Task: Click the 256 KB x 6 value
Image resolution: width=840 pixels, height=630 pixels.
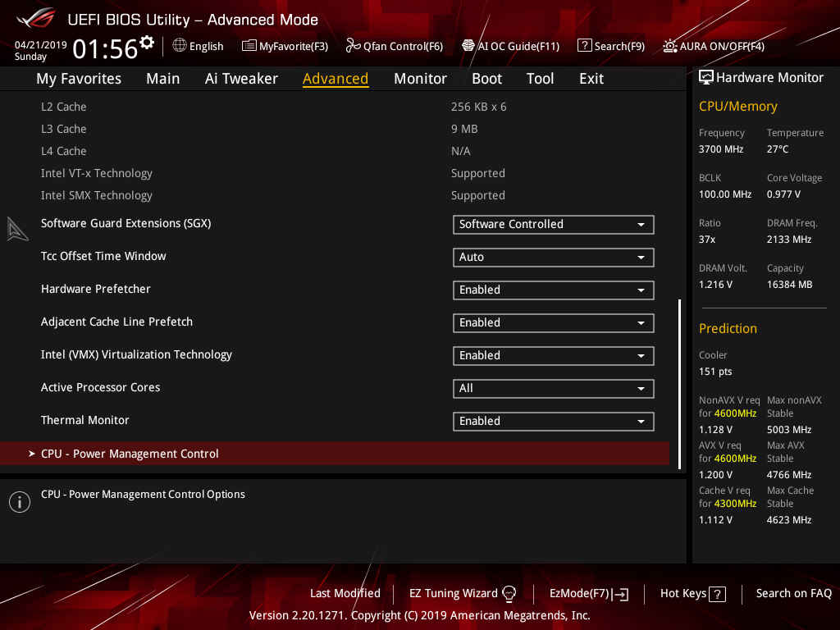Action: pos(478,107)
